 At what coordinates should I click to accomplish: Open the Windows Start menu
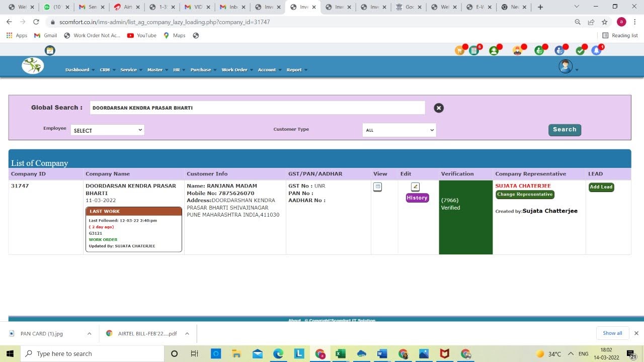point(11,354)
